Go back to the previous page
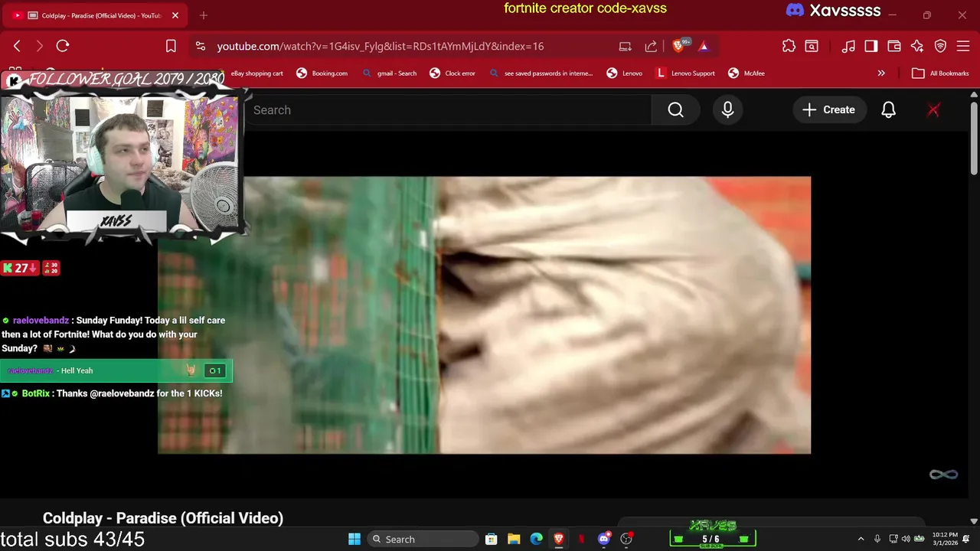The image size is (980, 551). 17,46
